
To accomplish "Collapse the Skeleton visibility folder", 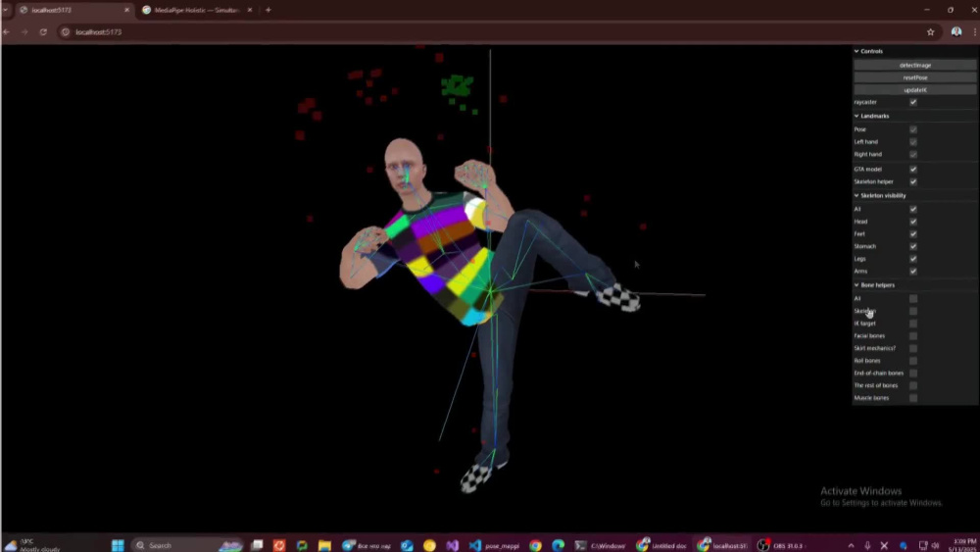I will pyautogui.click(x=915, y=195).
